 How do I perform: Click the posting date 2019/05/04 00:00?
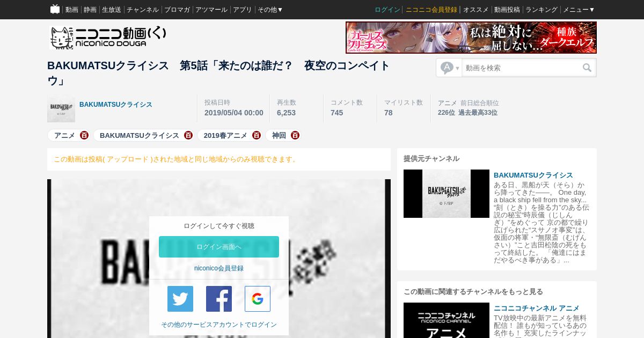tap(234, 113)
